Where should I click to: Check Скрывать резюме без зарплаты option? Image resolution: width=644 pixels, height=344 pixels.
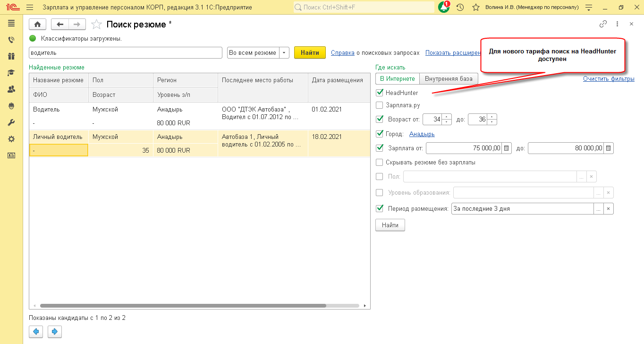coord(380,163)
